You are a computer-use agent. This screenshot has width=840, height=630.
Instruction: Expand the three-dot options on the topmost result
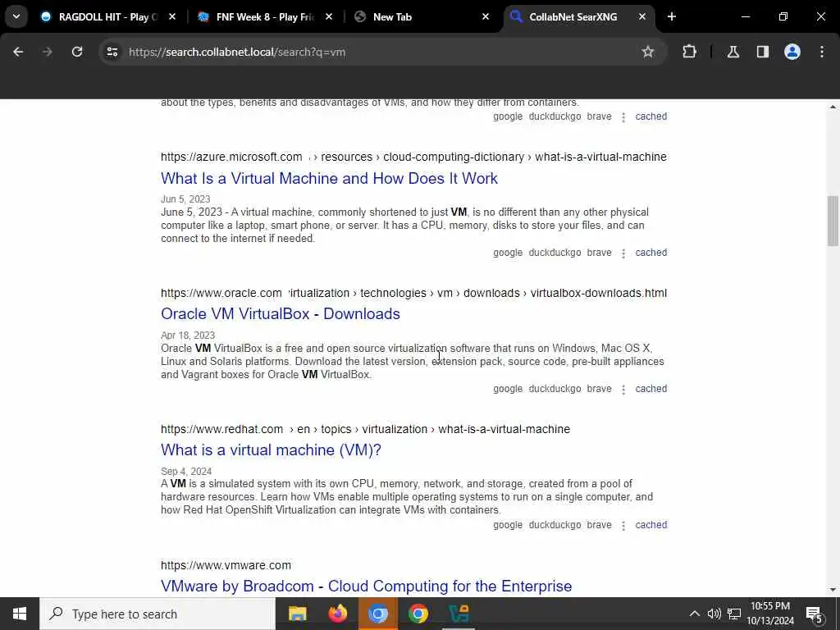tap(623, 116)
